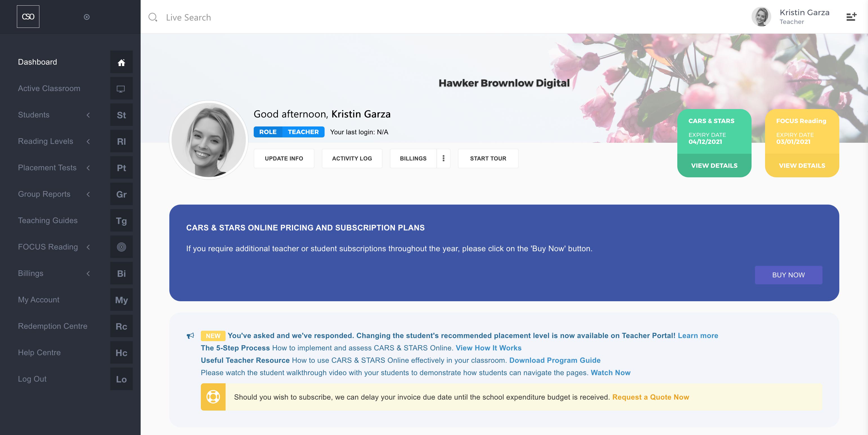868x435 pixels.
Task: Open the ACTIVITY LOG button
Action: 352,158
